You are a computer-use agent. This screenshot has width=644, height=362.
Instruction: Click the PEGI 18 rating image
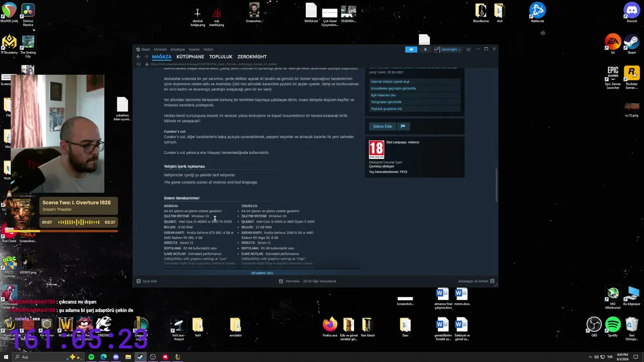point(376,150)
